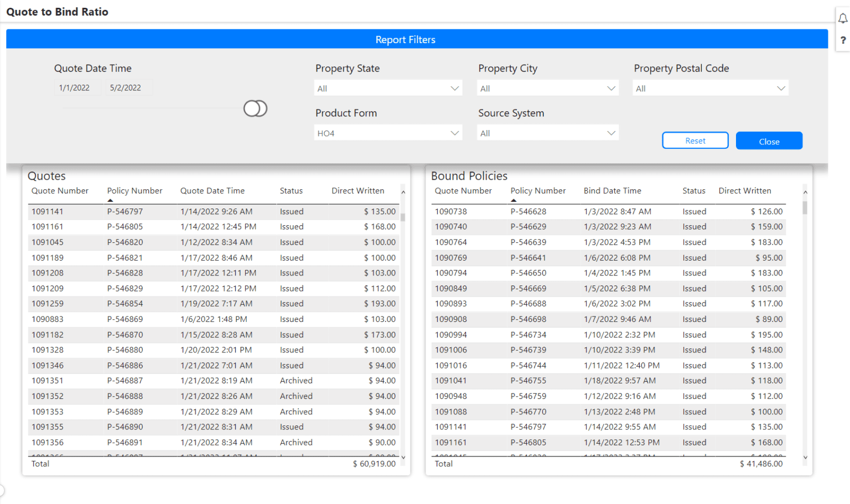Screen dimensions: 850x504
Task: Click the end date field 5/2/2022
Action: (x=126, y=88)
